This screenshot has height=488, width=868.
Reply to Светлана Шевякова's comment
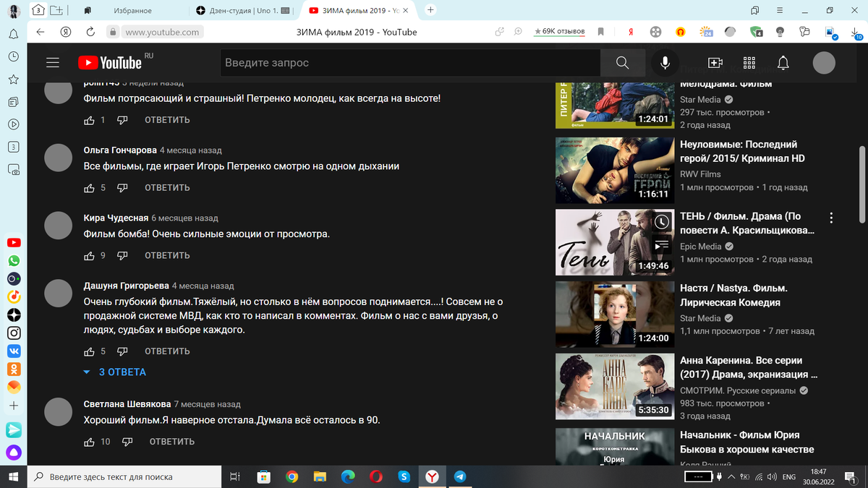tap(171, 442)
